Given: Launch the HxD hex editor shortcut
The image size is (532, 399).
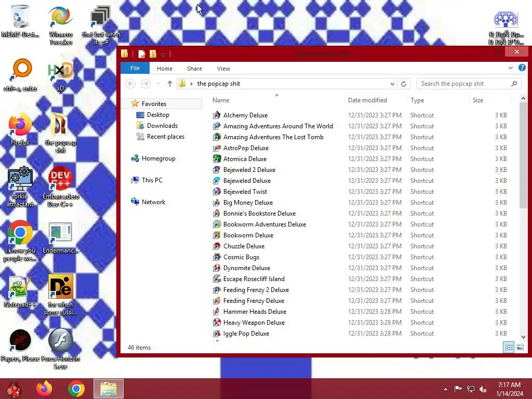Looking at the screenshot, I should coord(60,75).
